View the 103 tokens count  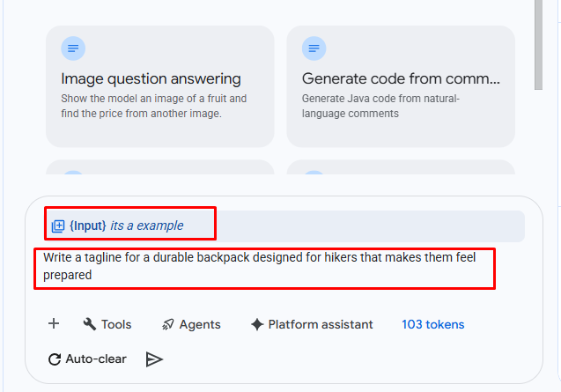point(433,324)
